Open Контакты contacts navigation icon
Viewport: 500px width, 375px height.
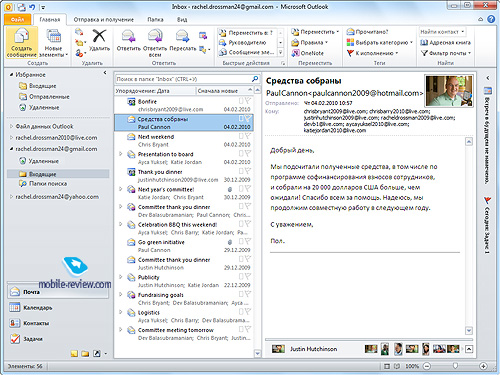click(x=14, y=323)
